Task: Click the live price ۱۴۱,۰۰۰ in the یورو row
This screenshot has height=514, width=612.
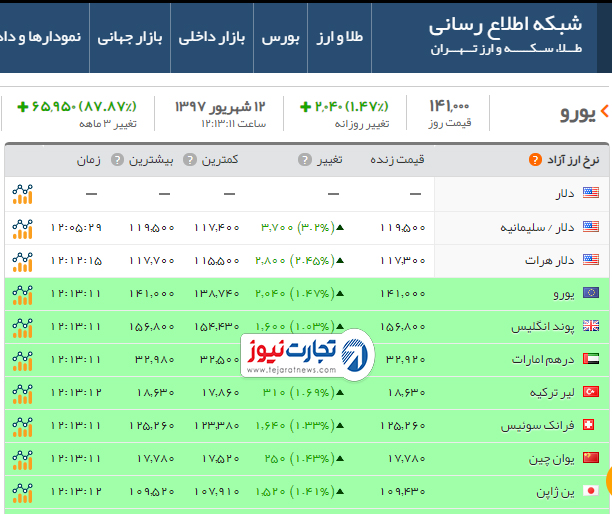Action: (403, 293)
